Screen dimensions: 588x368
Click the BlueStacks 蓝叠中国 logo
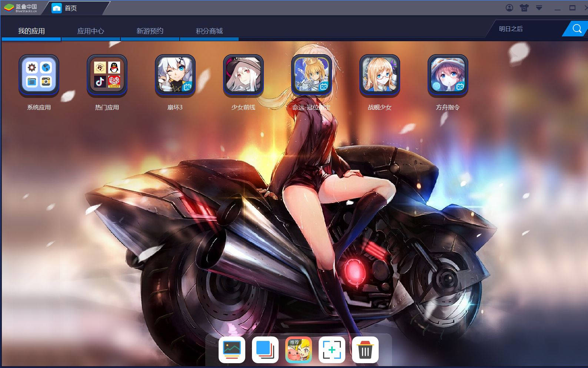coord(21,8)
